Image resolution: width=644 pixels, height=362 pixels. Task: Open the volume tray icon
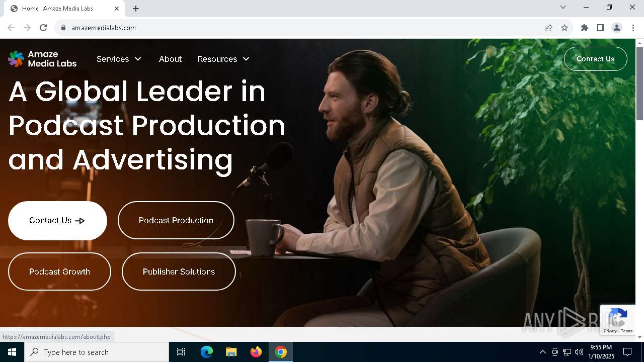(579, 352)
